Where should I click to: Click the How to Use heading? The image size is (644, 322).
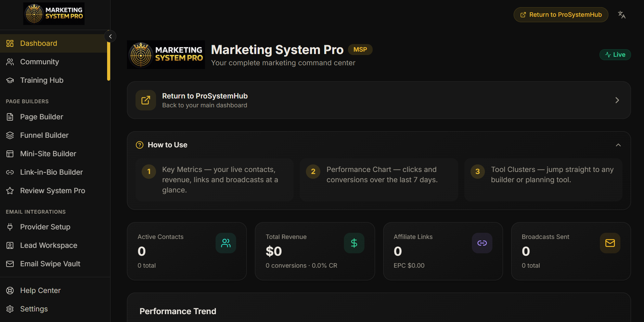tap(167, 145)
